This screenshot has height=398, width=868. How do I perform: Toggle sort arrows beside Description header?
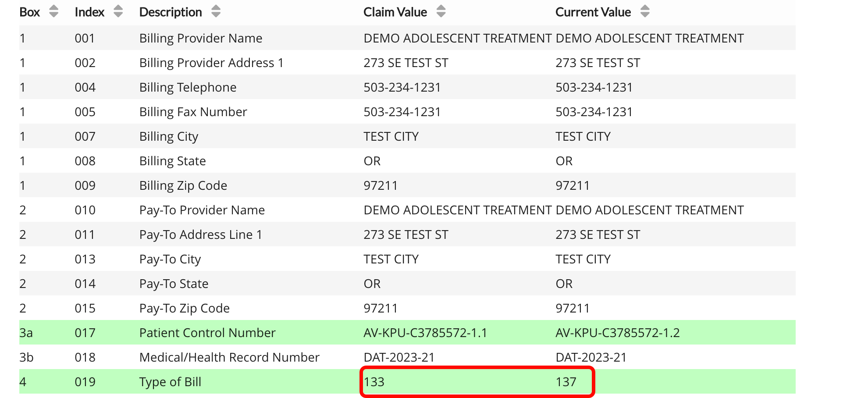tap(216, 11)
